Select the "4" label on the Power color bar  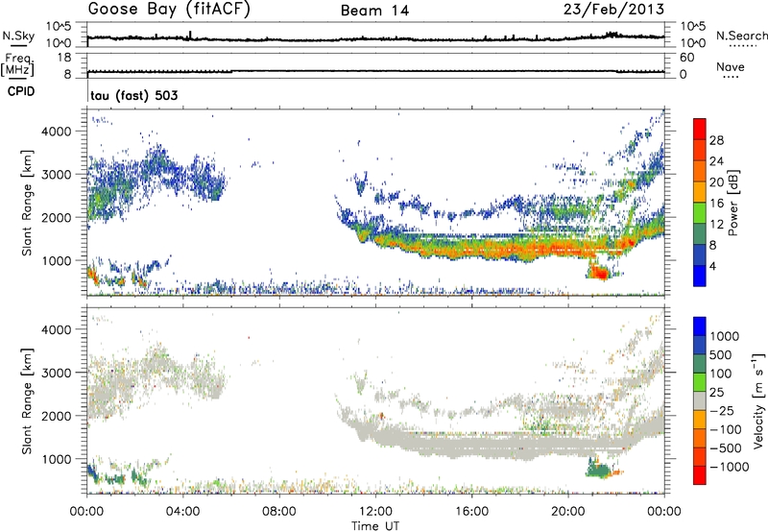point(712,266)
